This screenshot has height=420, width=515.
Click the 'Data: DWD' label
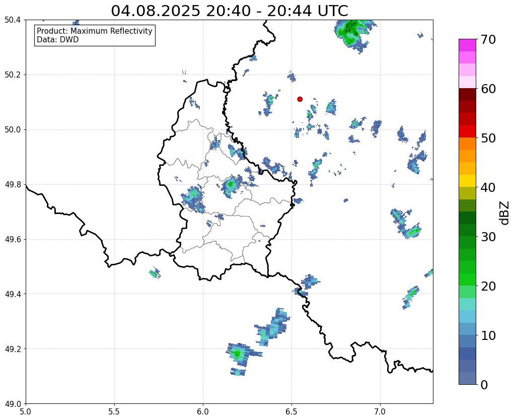(57, 40)
